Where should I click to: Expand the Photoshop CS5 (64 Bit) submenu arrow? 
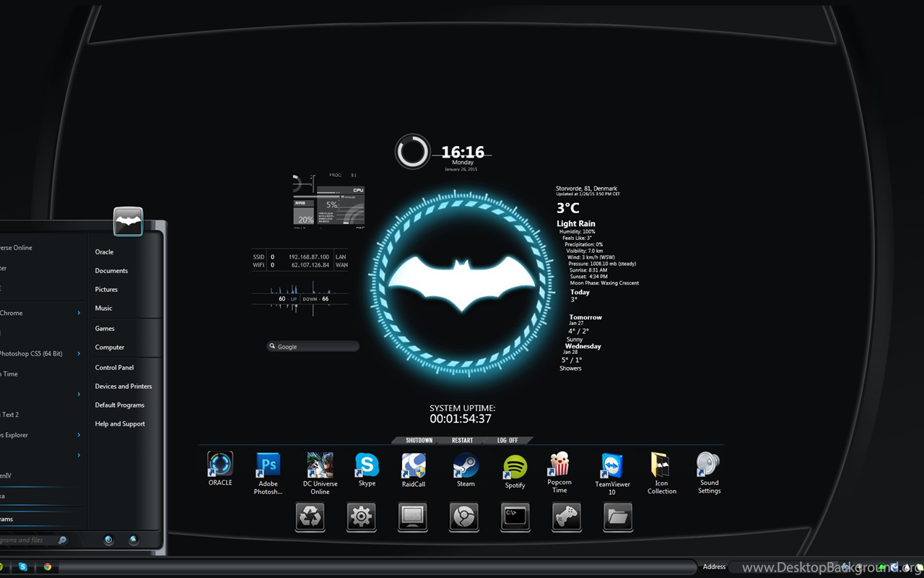79,353
